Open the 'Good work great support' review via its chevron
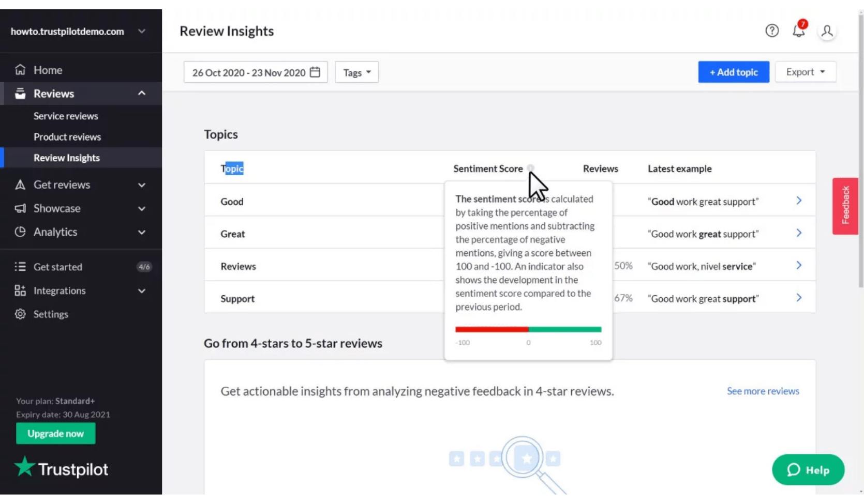864x504 pixels. point(798,201)
